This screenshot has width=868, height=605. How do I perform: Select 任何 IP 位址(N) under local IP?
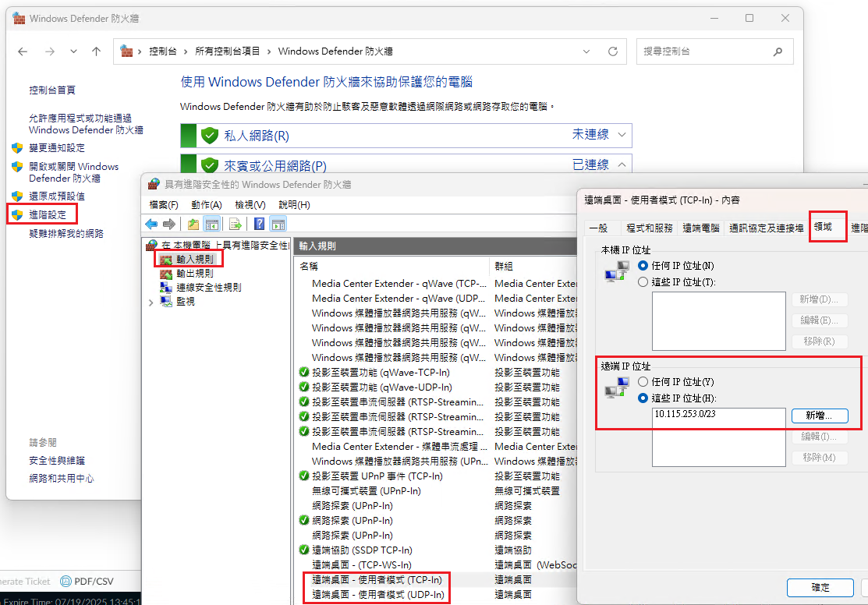pyautogui.click(x=643, y=266)
